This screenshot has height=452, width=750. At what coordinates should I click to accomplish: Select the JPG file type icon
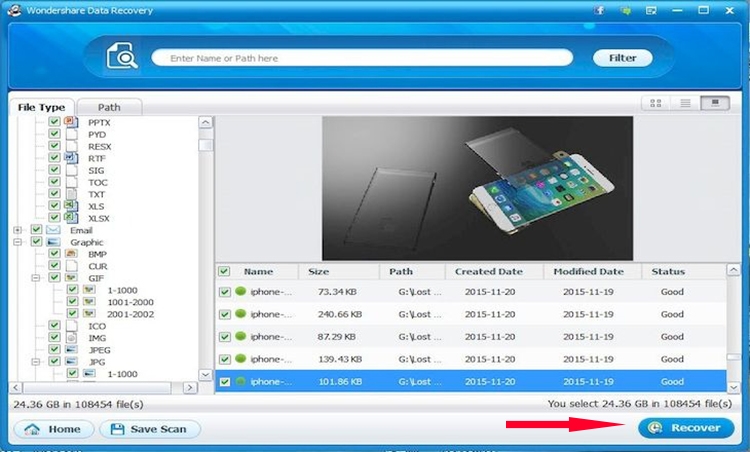[x=72, y=361]
